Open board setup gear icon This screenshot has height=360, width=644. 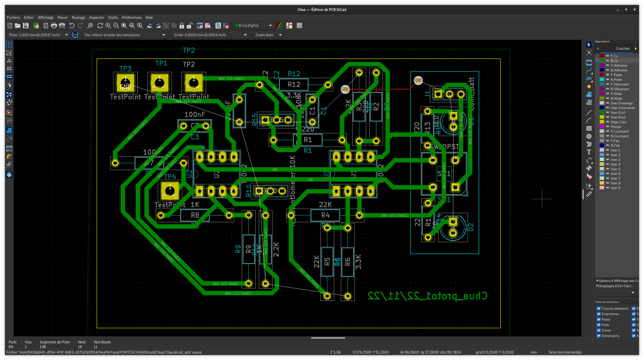36,26
